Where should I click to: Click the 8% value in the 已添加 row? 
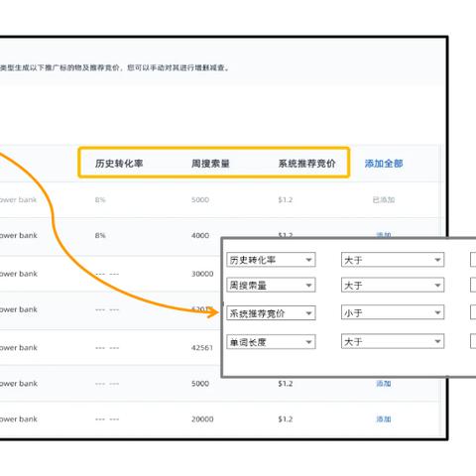pyautogui.click(x=100, y=199)
